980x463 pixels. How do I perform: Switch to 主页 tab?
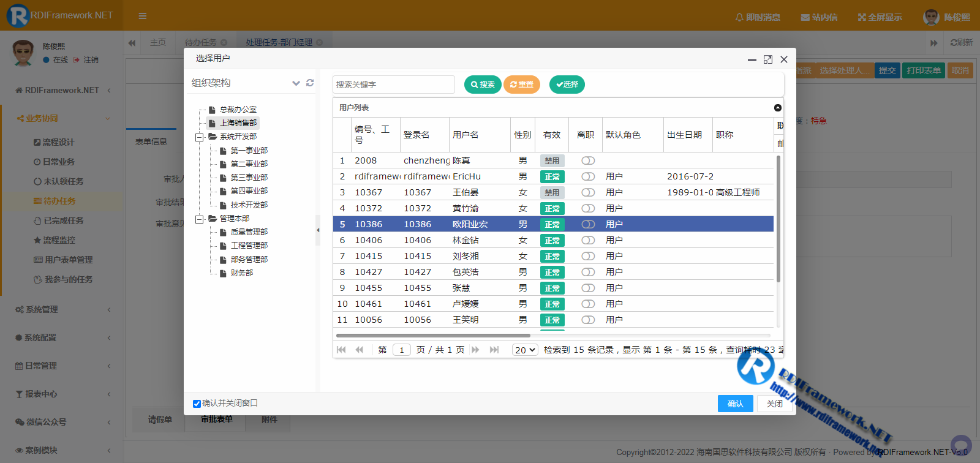click(x=158, y=42)
